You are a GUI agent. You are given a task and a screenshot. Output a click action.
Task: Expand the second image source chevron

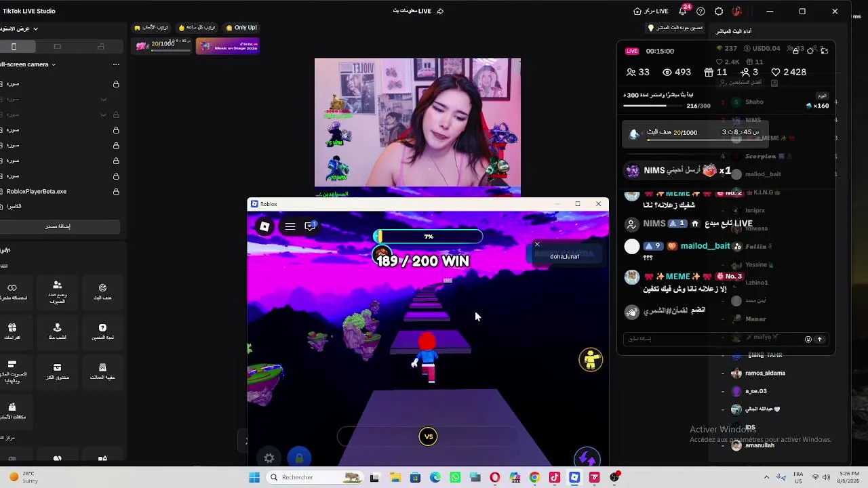point(103,99)
